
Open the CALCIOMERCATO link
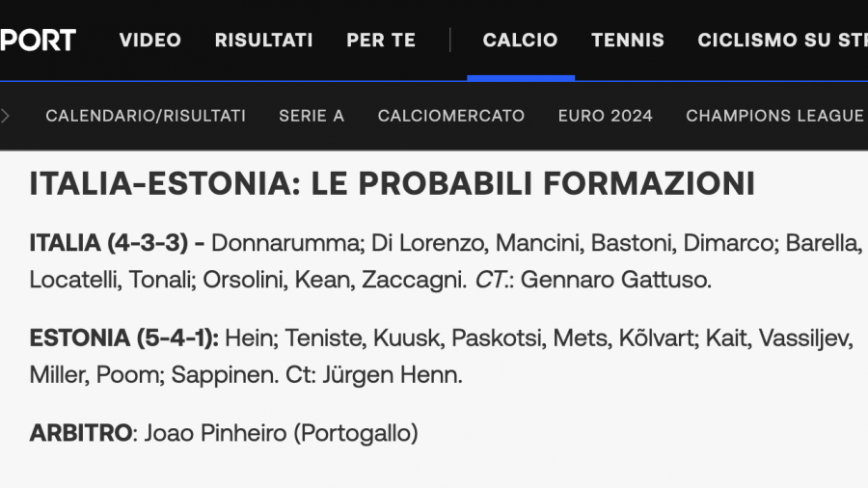click(451, 116)
